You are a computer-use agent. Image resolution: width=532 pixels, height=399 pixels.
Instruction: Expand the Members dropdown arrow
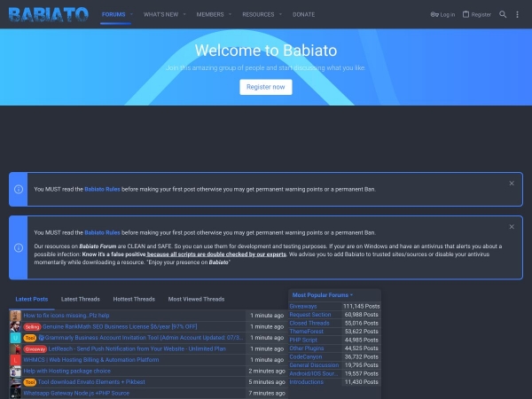click(230, 14)
